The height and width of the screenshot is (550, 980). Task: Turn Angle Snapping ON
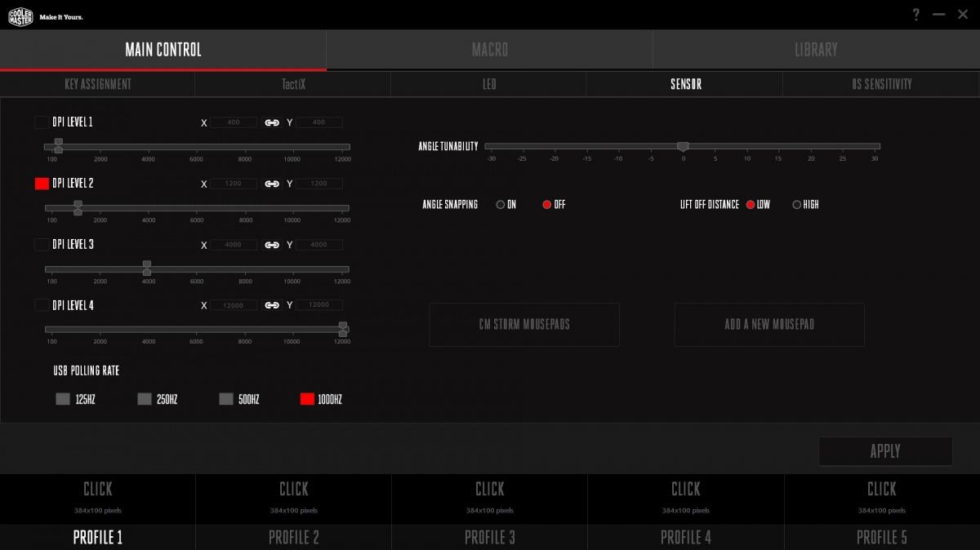click(x=501, y=205)
